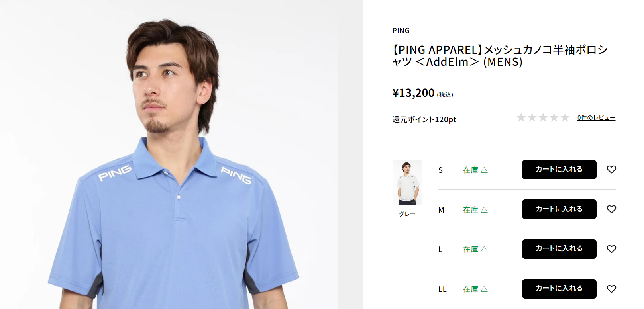Click カートに入れる button for size LL

[x=559, y=289]
